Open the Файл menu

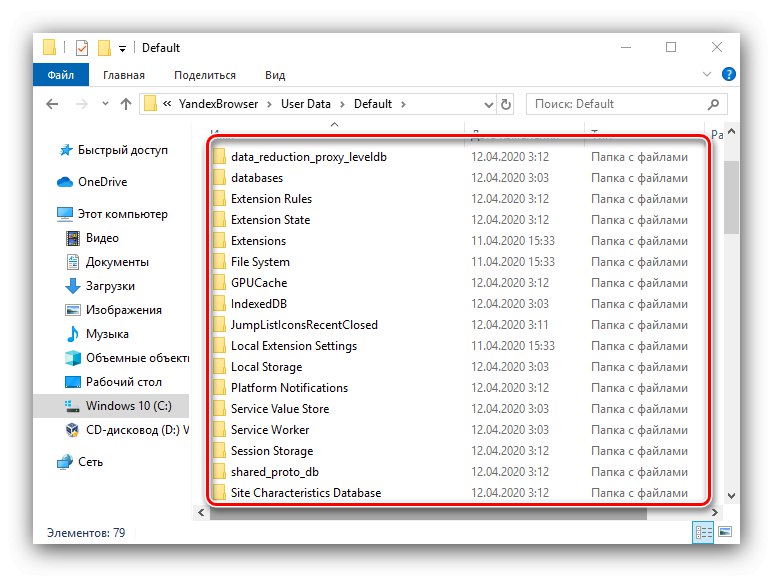point(61,75)
